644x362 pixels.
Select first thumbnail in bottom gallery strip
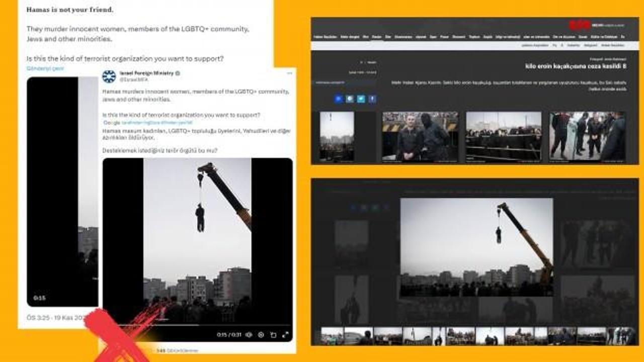tap(332, 336)
